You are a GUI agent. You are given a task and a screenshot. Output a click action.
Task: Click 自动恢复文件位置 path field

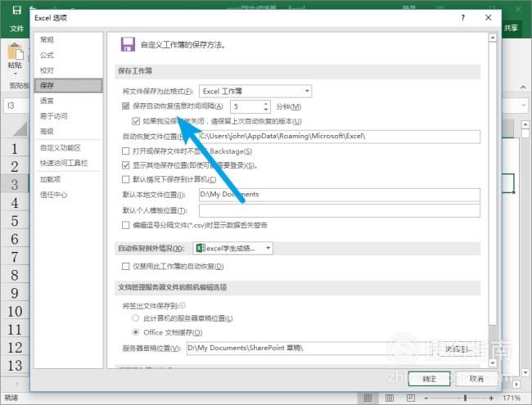(x=340, y=137)
